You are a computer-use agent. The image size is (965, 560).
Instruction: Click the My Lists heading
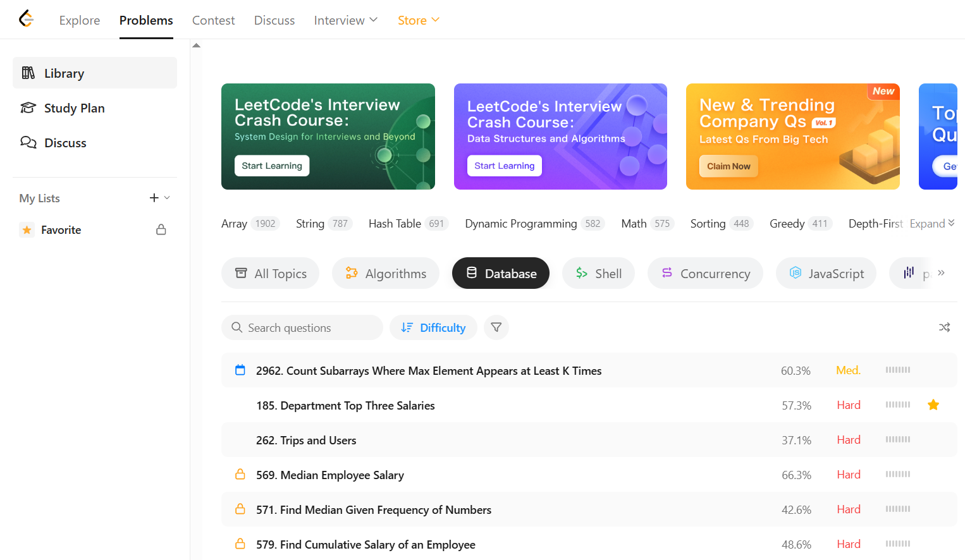pyautogui.click(x=39, y=198)
